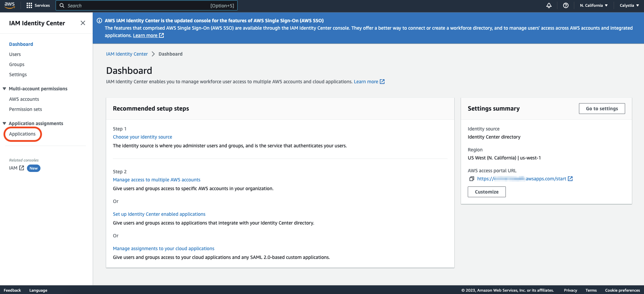644x294 pixels.
Task: Open the Calystia account dropdown
Action: pyautogui.click(x=629, y=5)
